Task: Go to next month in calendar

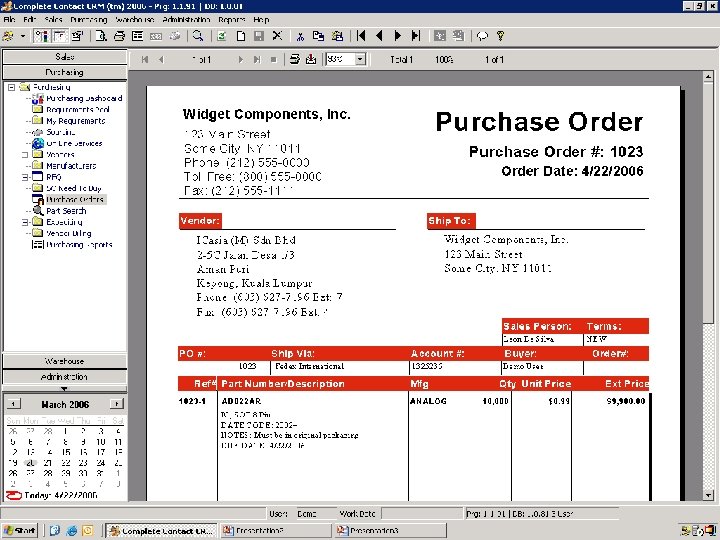Action: point(117,404)
